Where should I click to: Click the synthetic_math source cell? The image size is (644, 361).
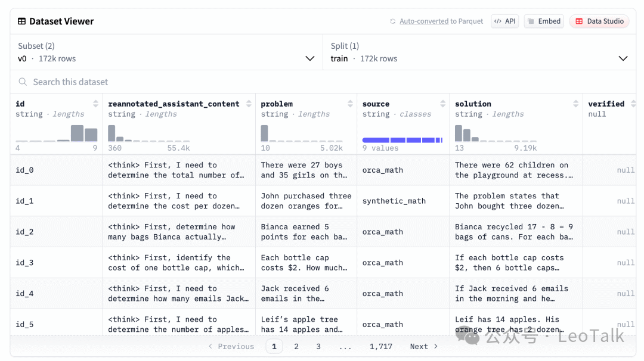click(x=403, y=201)
